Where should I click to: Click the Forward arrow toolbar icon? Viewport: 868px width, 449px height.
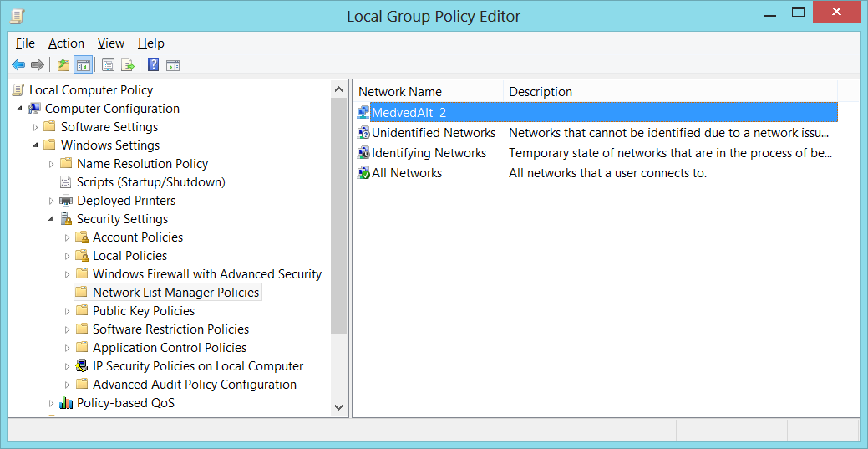click(x=38, y=65)
